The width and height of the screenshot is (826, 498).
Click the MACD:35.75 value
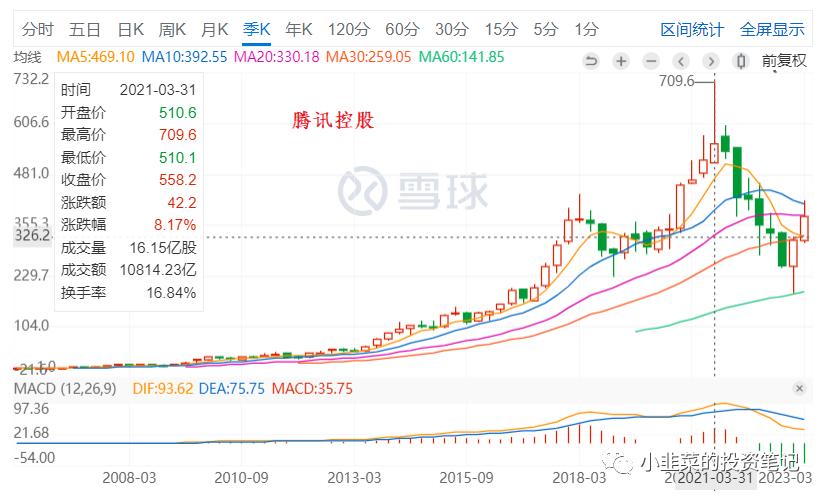(312, 389)
